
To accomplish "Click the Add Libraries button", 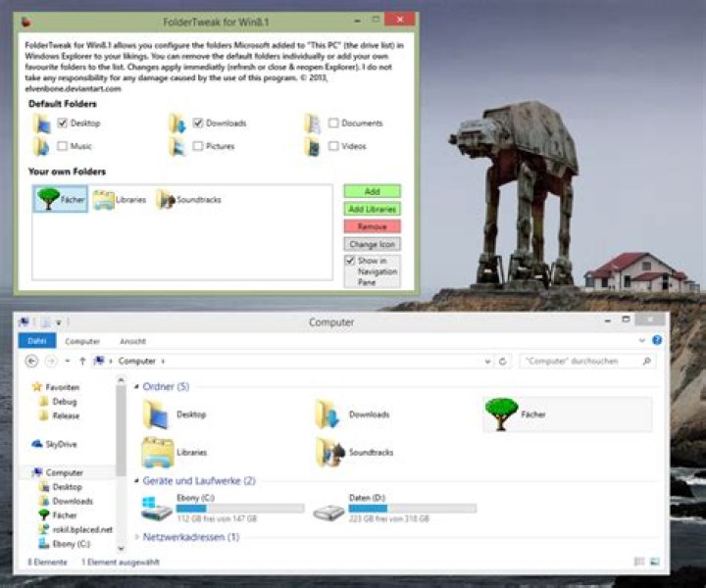I will click(372, 209).
